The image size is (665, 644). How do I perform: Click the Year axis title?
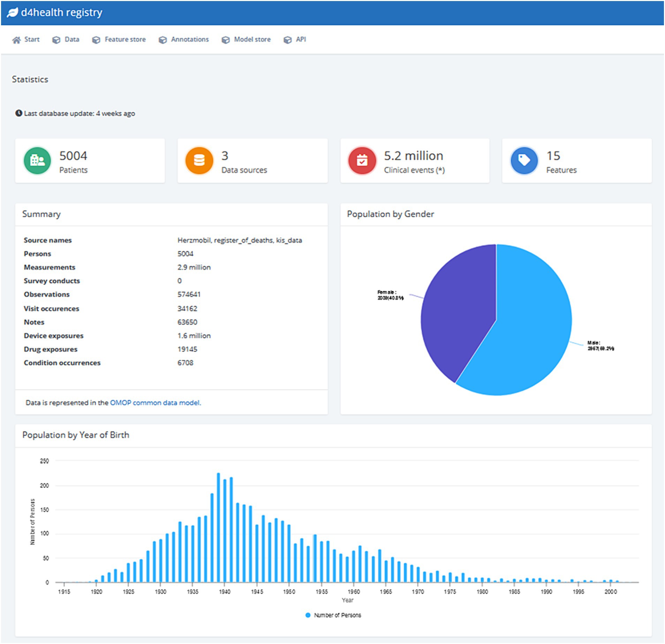tap(347, 600)
